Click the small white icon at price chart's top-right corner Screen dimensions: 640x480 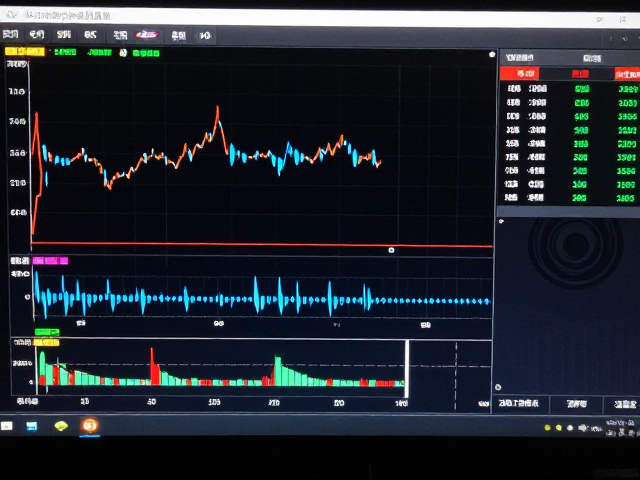click(x=492, y=54)
